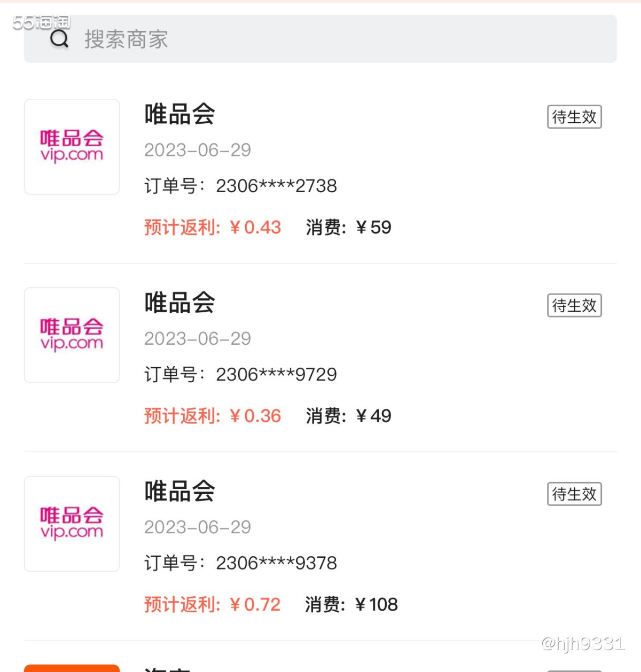Tap 待生效 status on order 2306****2738
Image resolution: width=641 pixels, height=672 pixels.
coord(574,117)
